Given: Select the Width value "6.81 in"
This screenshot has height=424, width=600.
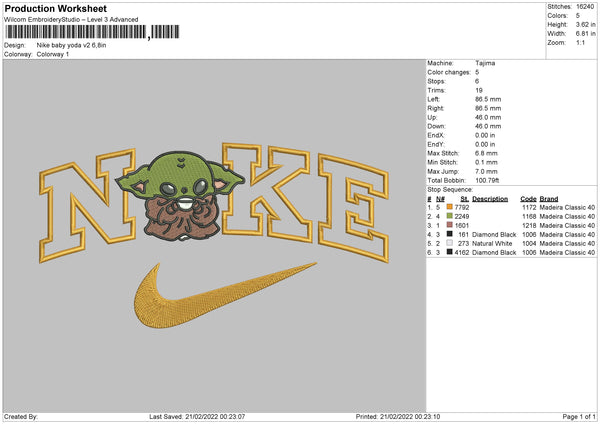Looking at the screenshot, I should coord(585,34).
